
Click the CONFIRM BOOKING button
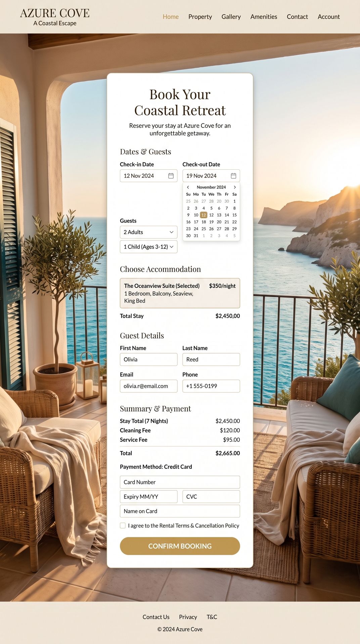(x=180, y=546)
